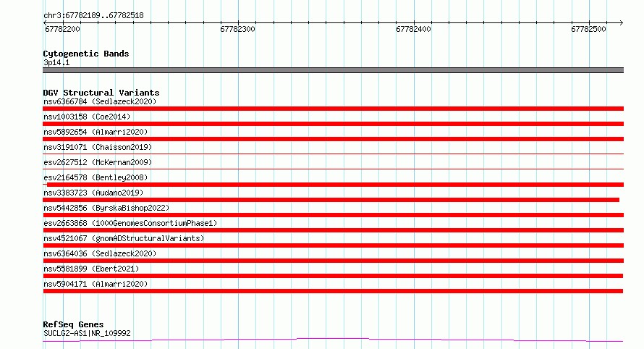Viewport: 644px width, 349px height.
Task: Open variant nsv6366784 (Sedlazeck2020) label
Action: 100,101
